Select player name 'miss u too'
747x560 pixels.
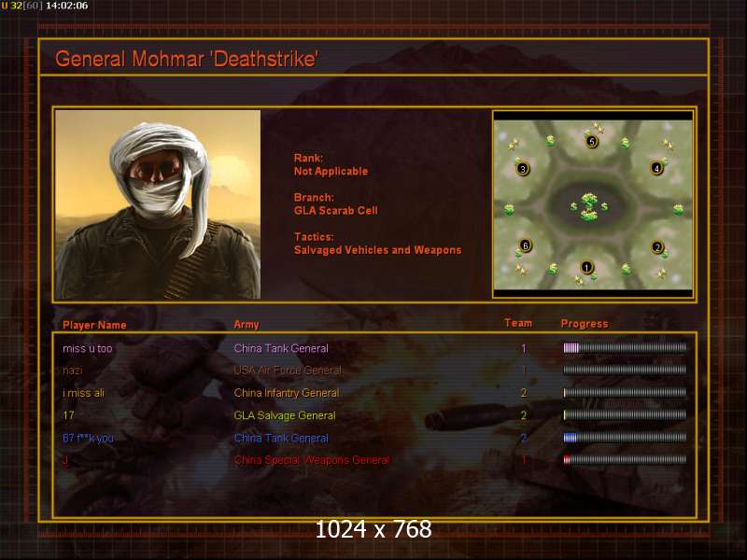(88, 348)
